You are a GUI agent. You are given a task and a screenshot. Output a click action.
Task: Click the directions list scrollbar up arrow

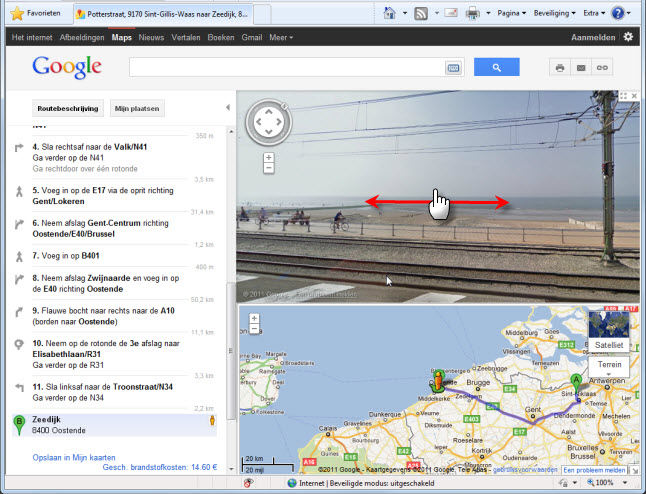(231, 131)
